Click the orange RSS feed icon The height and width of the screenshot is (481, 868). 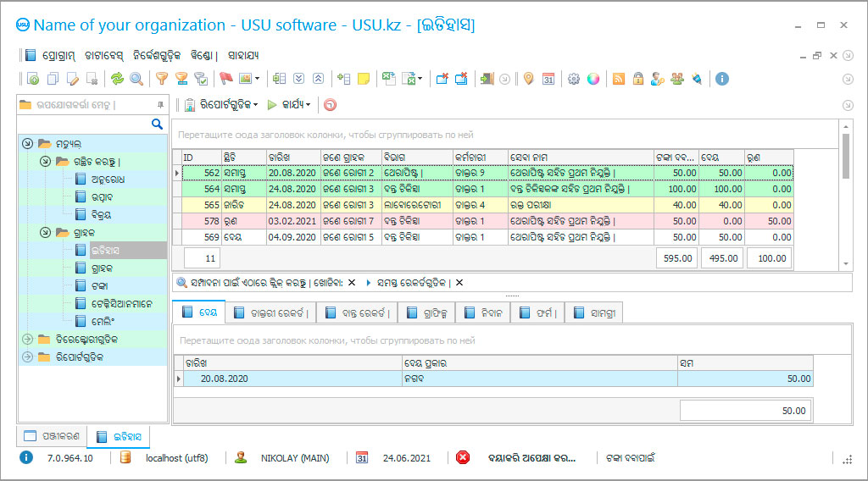(x=619, y=79)
